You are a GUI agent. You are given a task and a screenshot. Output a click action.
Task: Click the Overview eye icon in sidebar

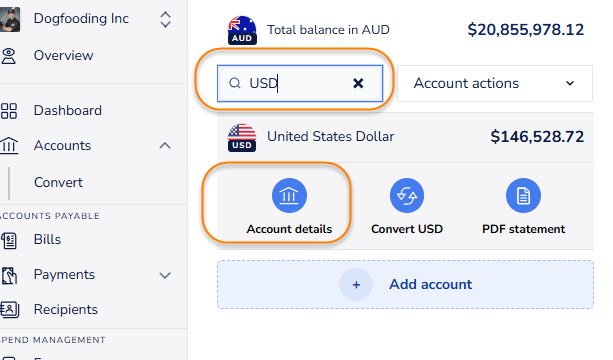click(x=9, y=56)
